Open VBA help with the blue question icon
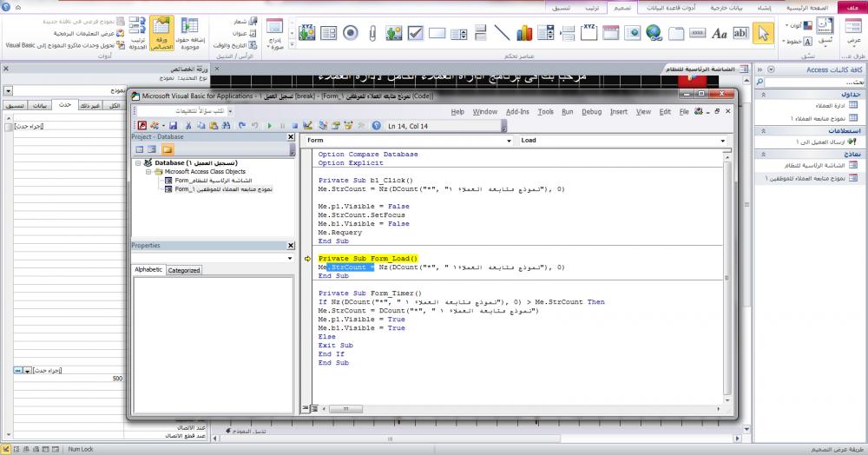 (x=377, y=126)
